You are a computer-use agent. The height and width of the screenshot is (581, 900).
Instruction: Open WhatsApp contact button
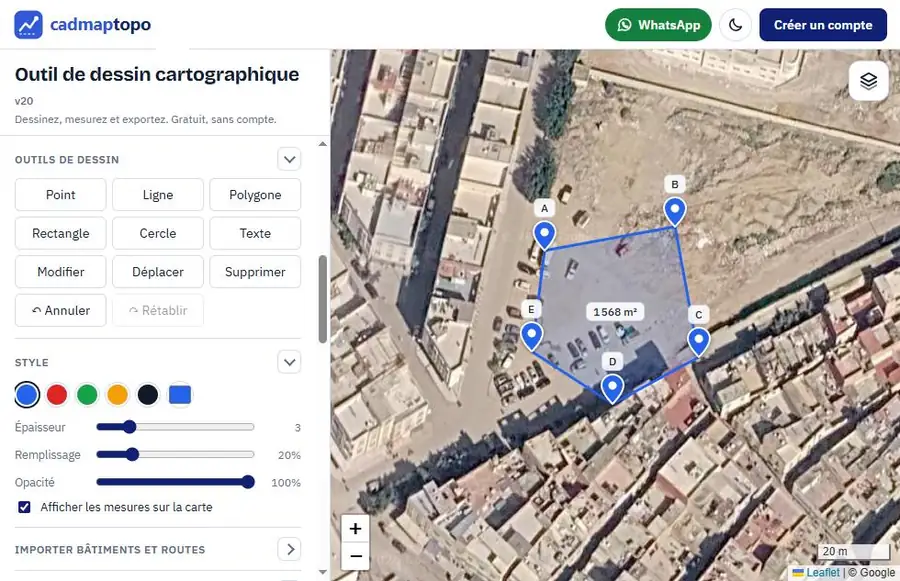[x=658, y=25]
